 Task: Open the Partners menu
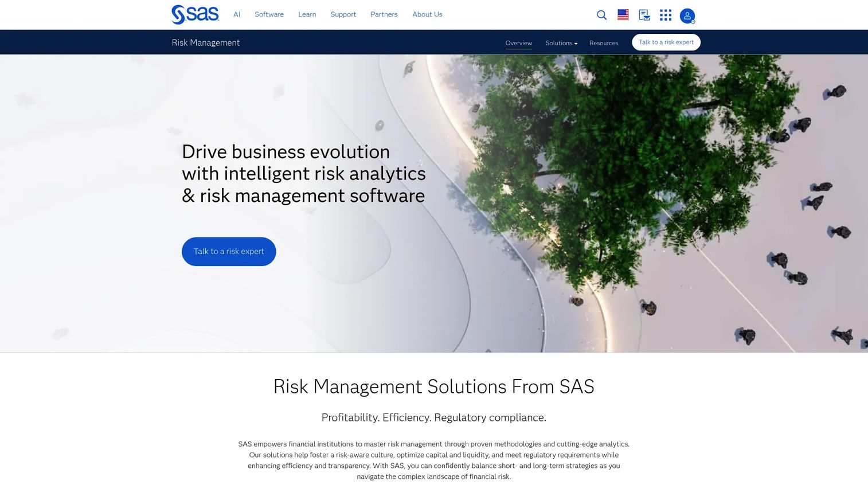coord(384,14)
